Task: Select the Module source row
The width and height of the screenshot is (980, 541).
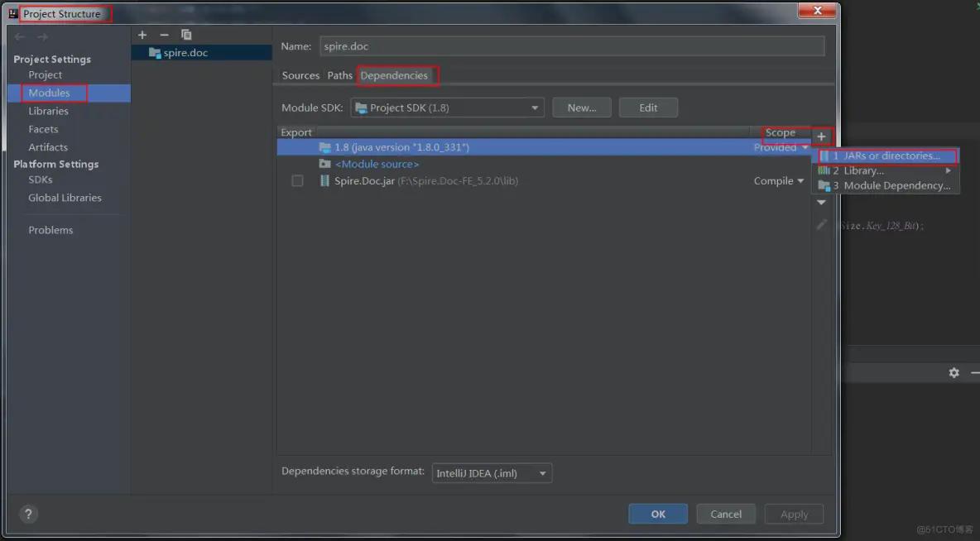Action: 544,164
